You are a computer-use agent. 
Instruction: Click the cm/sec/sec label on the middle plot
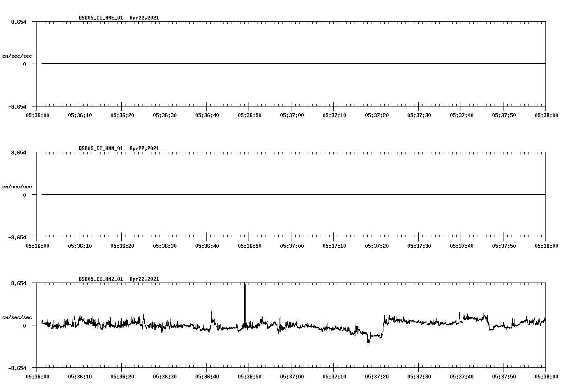[17, 186]
